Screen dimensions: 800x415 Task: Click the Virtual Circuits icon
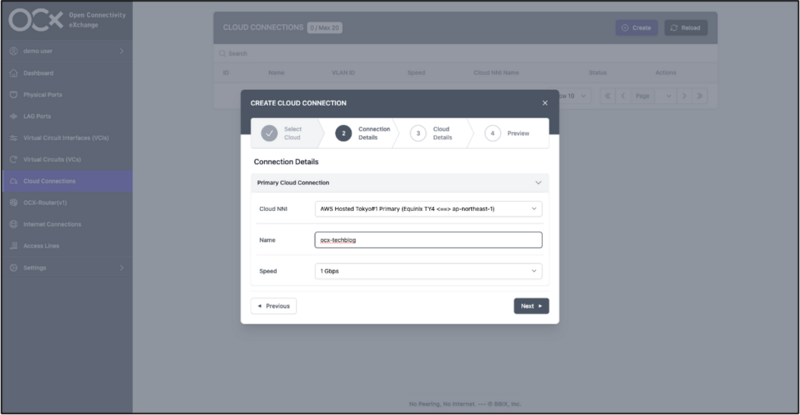point(14,159)
